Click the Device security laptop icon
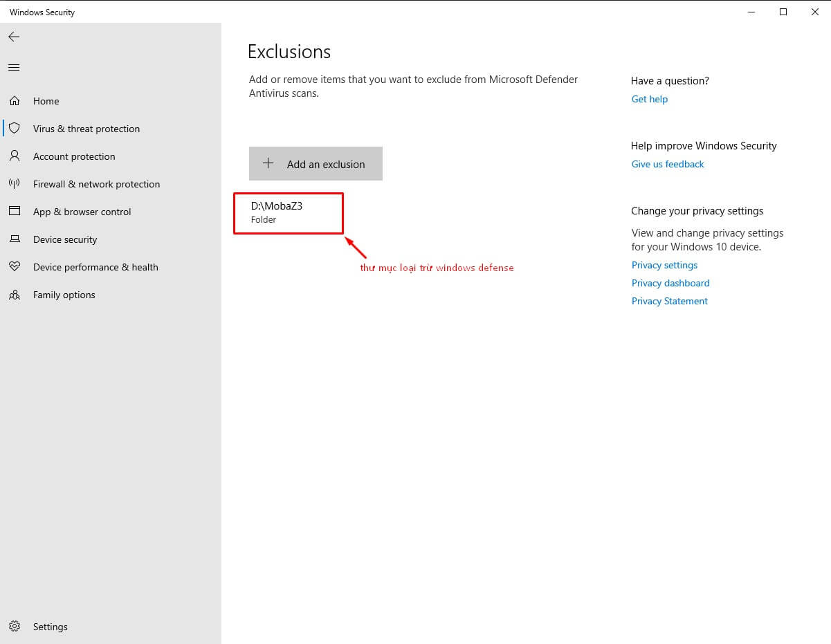Viewport: 831px width, 644px height. (x=15, y=239)
